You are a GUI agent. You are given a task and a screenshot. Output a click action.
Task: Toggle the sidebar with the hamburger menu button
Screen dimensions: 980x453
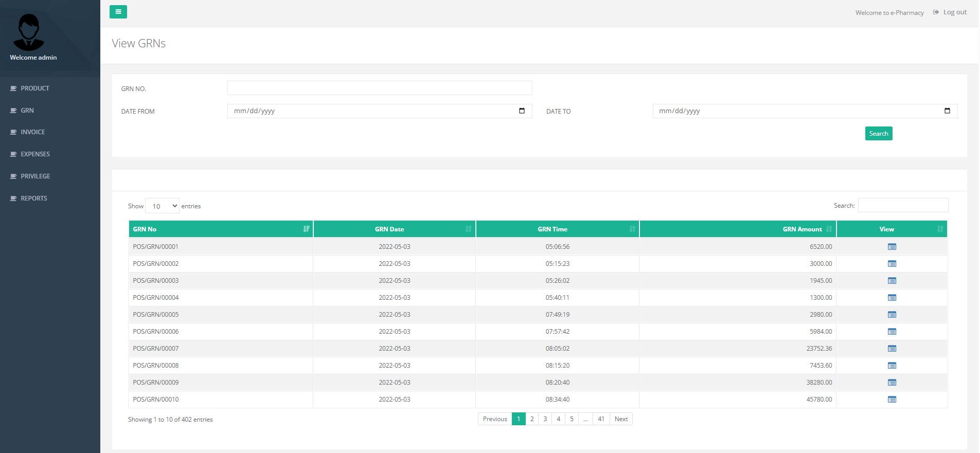[118, 12]
